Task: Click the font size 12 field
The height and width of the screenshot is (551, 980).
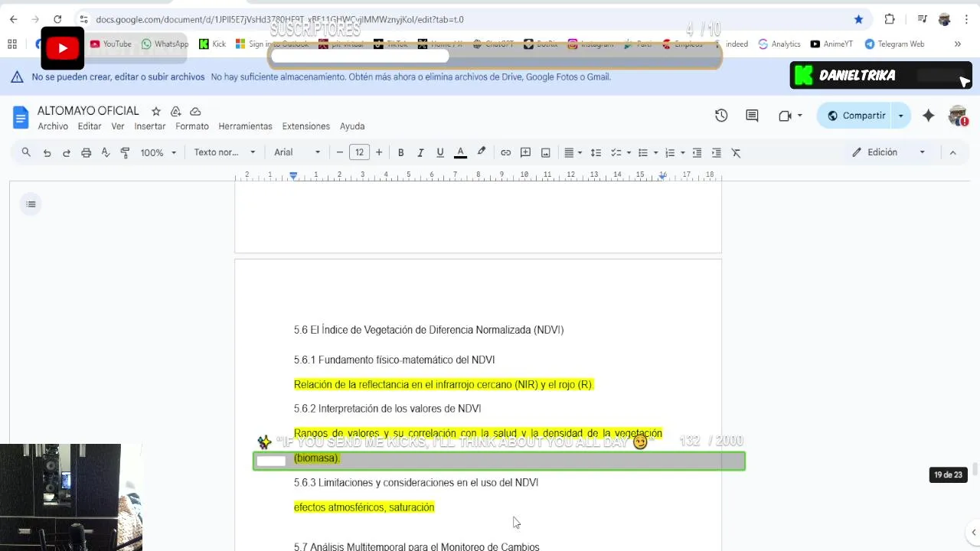Action: (x=359, y=152)
